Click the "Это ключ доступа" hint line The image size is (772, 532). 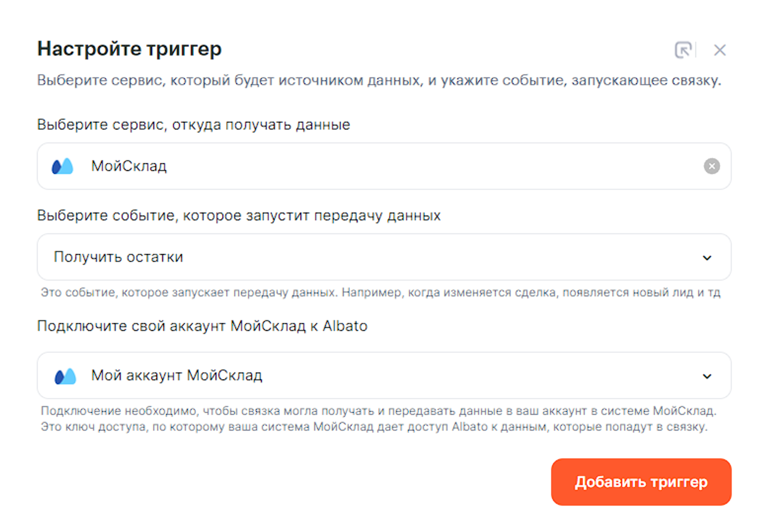[x=374, y=427]
